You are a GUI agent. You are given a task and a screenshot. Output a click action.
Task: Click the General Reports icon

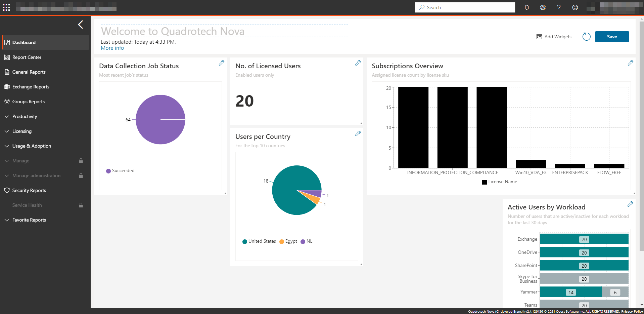pyautogui.click(x=7, y=72)
